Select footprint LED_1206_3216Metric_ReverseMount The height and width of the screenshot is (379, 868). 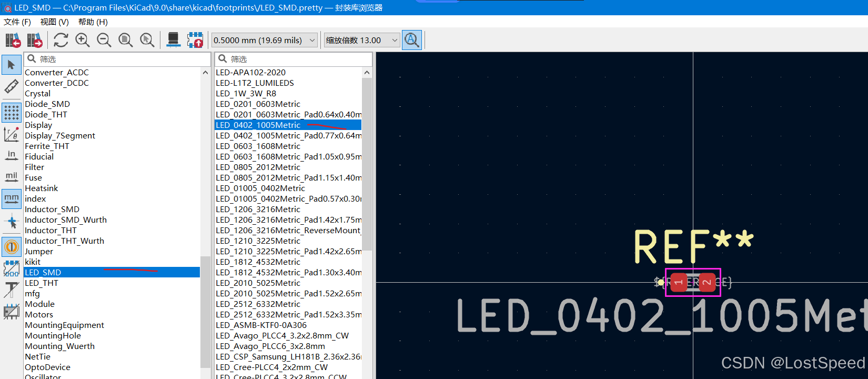click(x=288, y=230)
